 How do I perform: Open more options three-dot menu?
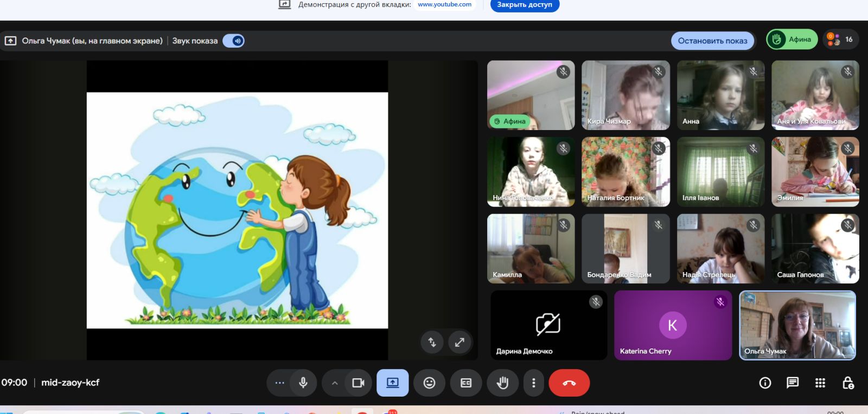tap(534, 383)
